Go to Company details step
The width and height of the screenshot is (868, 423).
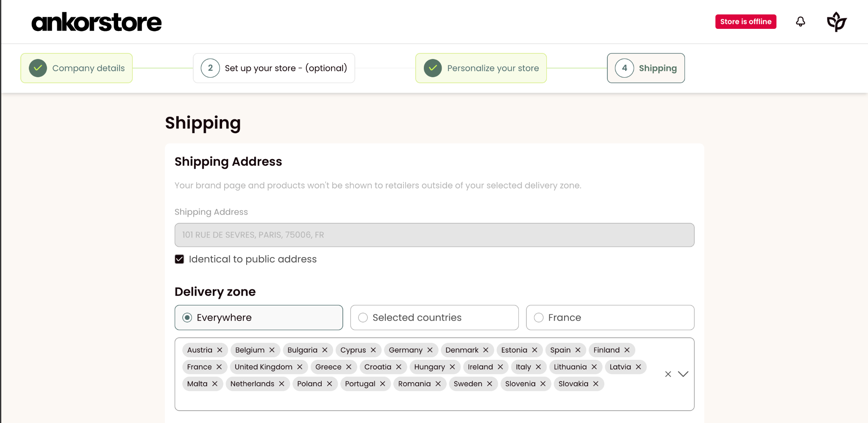coord(77,68)
